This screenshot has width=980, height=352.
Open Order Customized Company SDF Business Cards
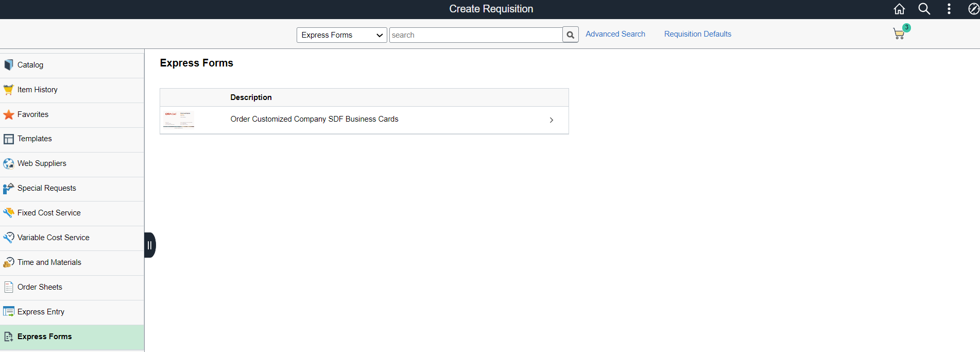(x=314, y=119)
